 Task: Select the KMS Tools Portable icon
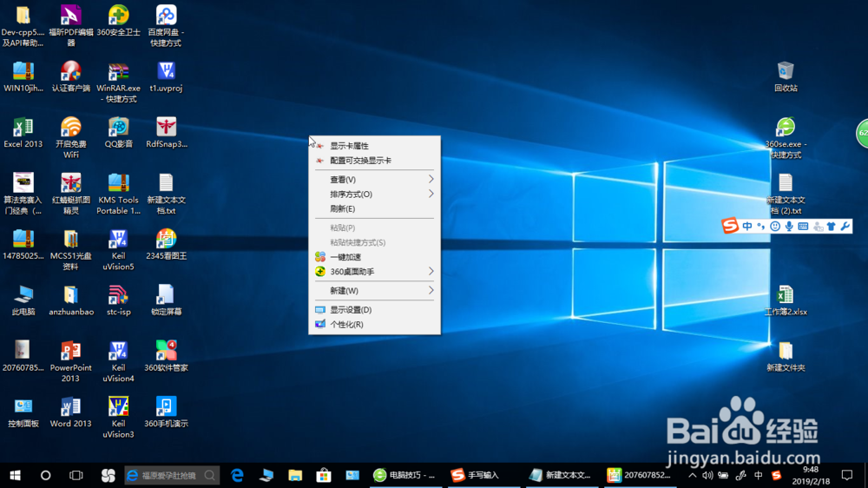(118, 194)
